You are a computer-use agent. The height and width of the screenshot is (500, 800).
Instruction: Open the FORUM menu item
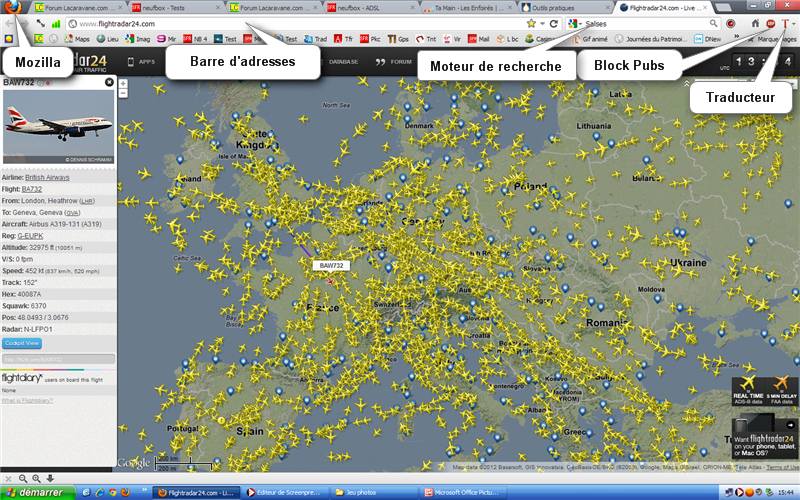pos(393,62)
